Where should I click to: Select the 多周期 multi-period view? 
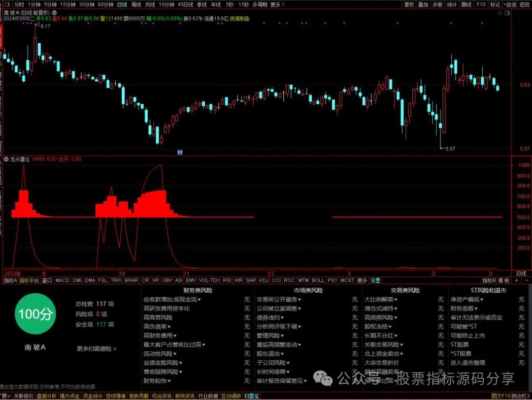260,4
